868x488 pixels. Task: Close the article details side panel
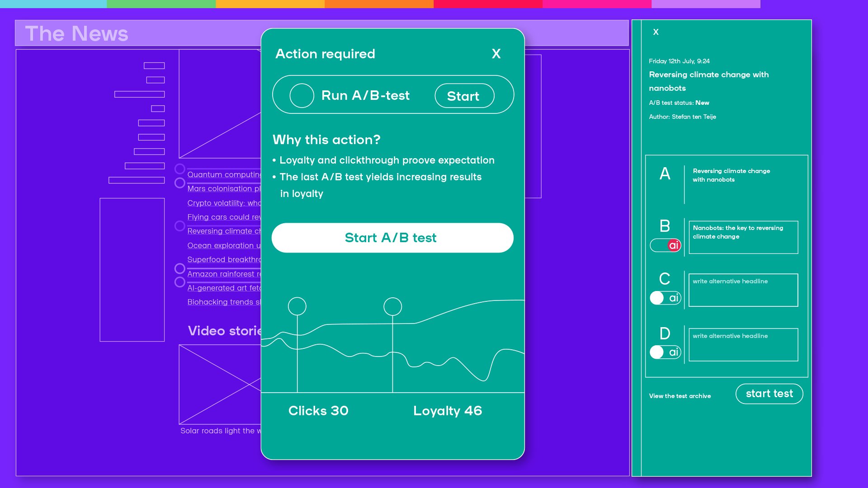656,32
